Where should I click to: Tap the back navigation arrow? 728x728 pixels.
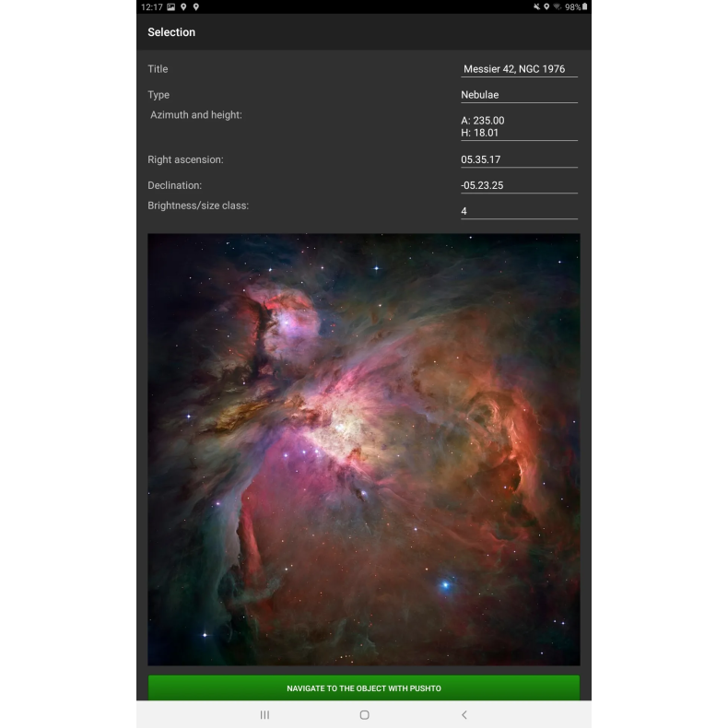pos(464,714)
